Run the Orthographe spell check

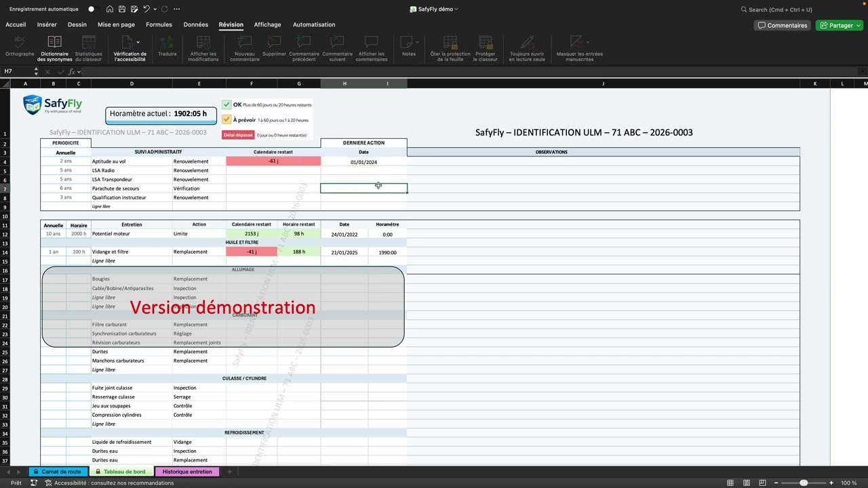[20, 47]
